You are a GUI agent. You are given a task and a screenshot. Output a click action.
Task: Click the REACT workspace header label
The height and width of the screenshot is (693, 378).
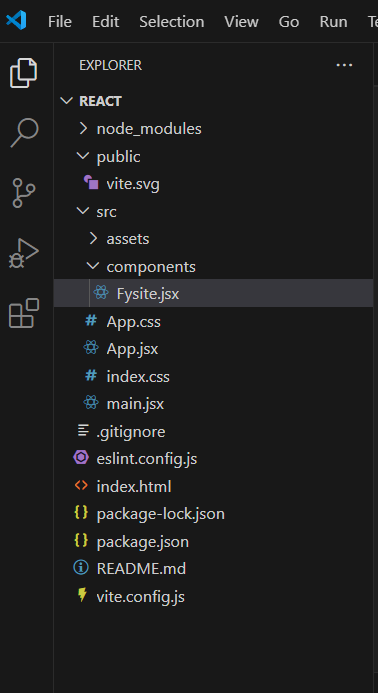(x=100, y=101)
